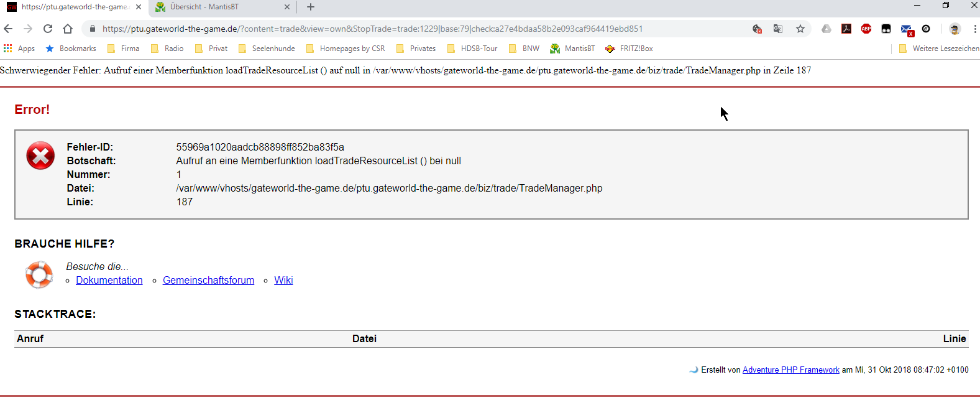Open the Homepages by CSR bookmark folder
Screen dimensions: 980x405
(x=346, y=49)
